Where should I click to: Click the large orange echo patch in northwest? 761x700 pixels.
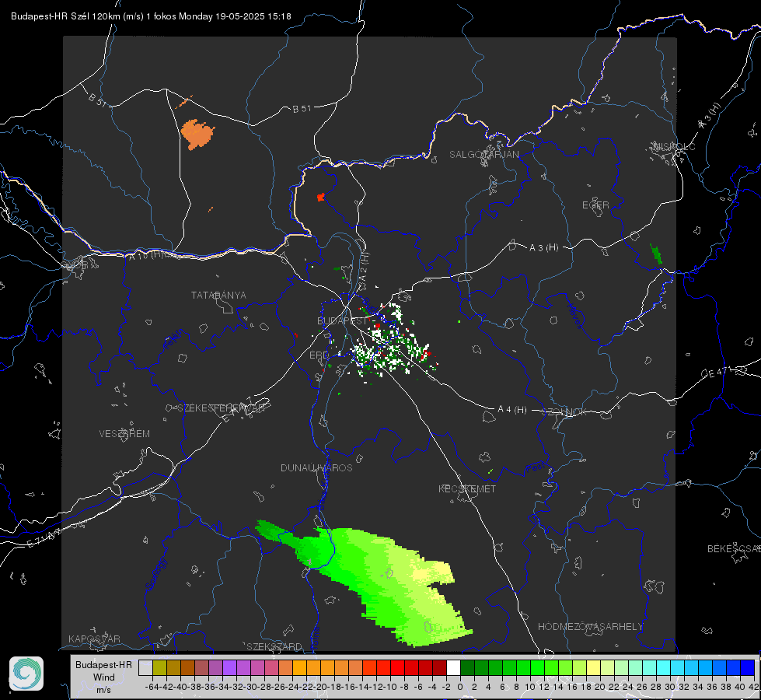pyautogui.click(x=197, y=134)
